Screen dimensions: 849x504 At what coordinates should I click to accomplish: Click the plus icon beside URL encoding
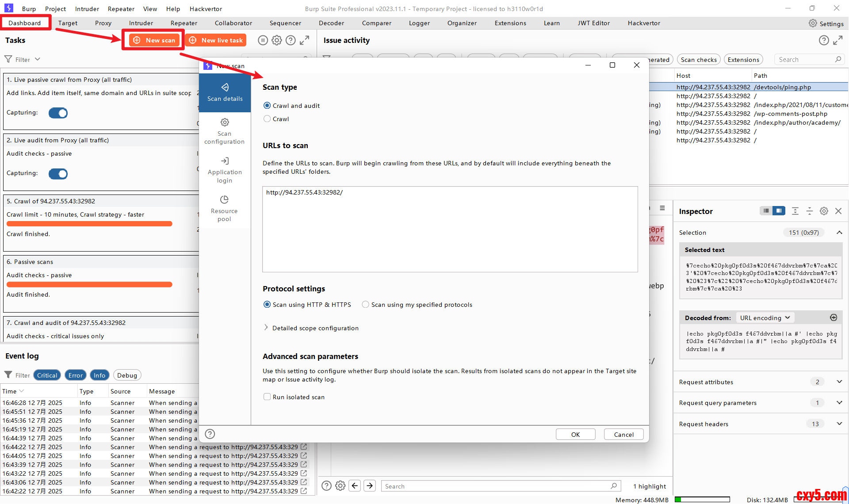[x=834, y=317]
